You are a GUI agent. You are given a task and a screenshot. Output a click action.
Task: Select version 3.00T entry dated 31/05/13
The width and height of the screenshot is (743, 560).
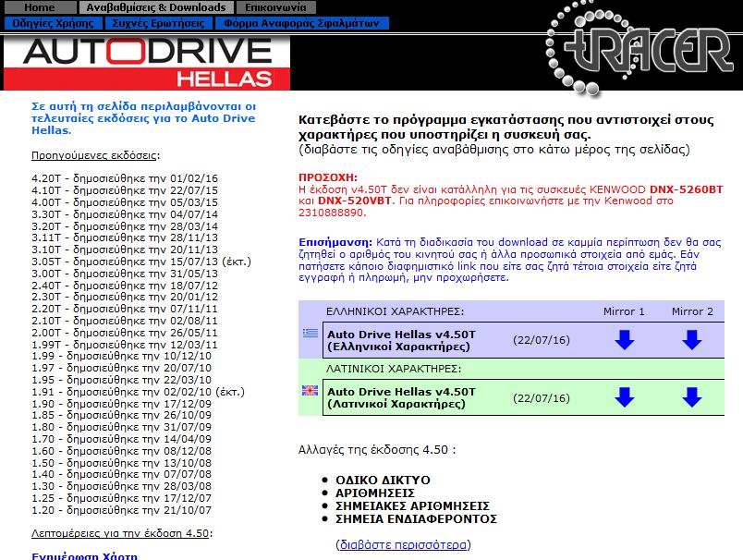pos(125,274)
